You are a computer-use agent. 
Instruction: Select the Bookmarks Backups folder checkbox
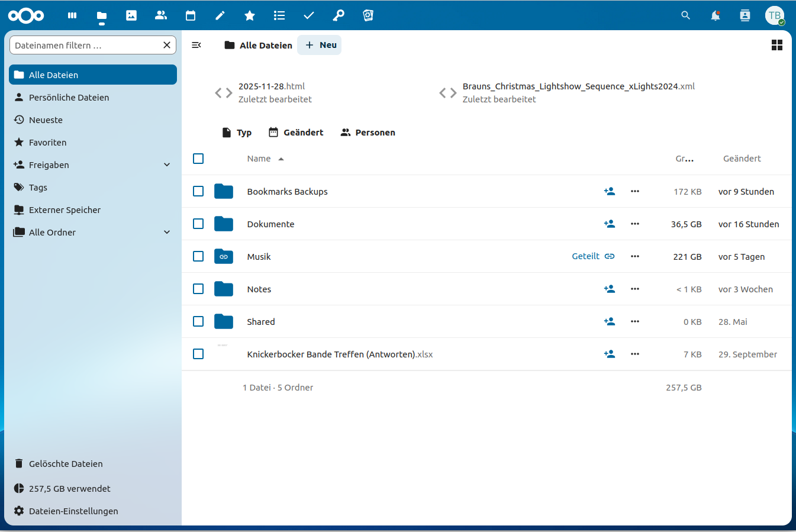[198, 191]
